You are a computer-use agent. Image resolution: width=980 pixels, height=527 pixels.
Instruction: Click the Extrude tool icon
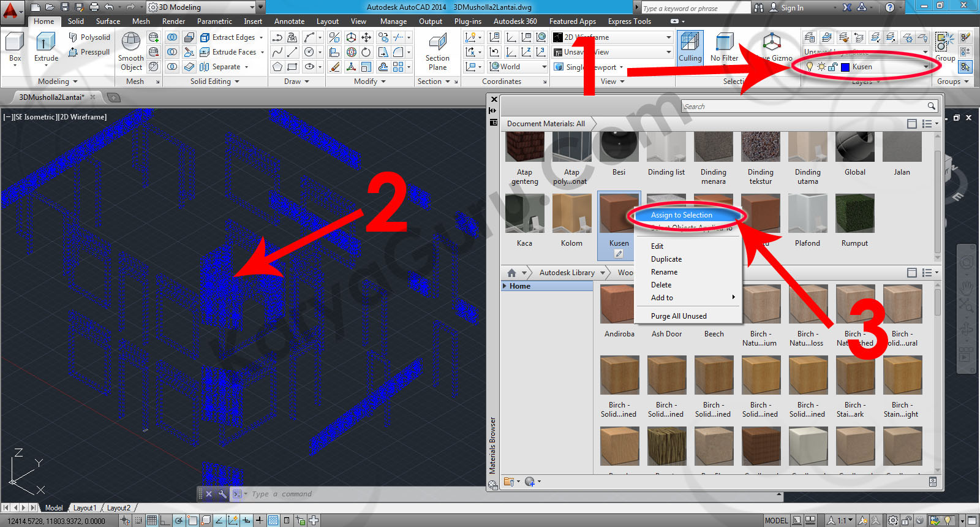tap(46, 43)
